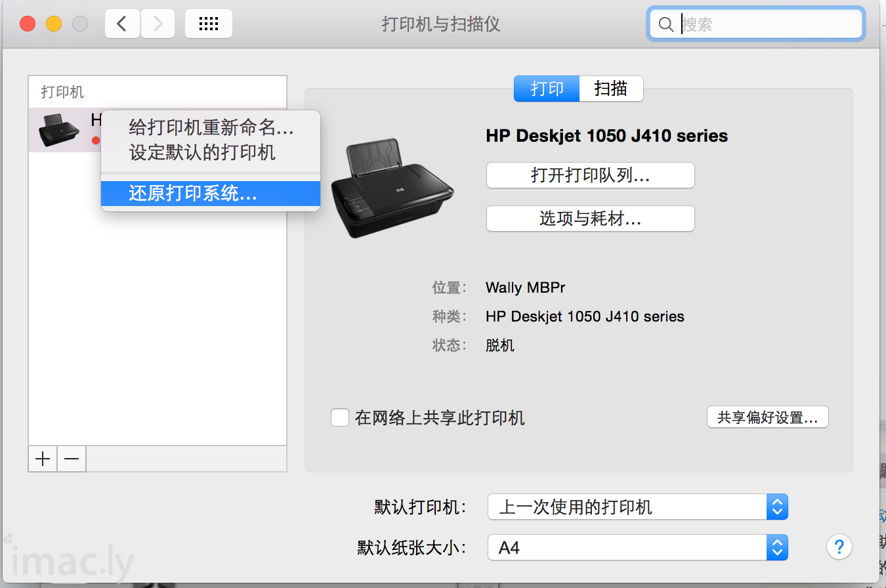886x588 pixels.
Task: Click the Wally MBPr location value
Action: (525, 287)
